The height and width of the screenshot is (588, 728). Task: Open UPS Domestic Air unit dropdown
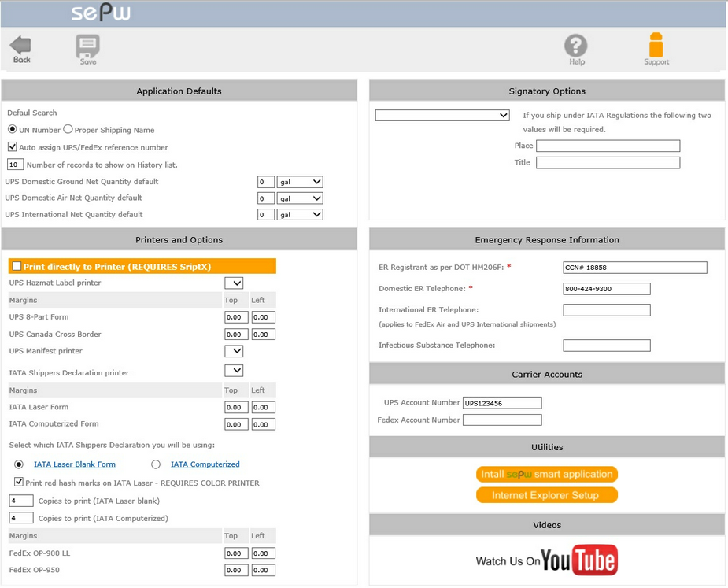pyautogui.click(x=300, y=198)
